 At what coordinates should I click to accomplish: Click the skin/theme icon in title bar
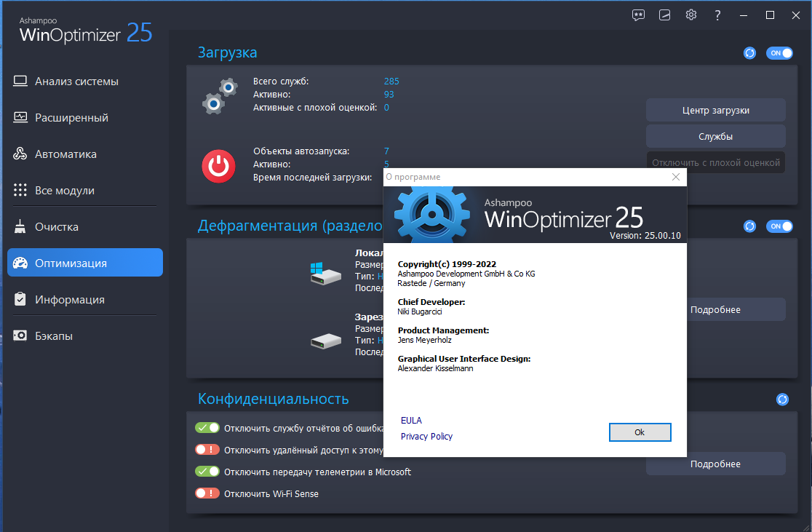pyautogui.click(x=664, y=15)
